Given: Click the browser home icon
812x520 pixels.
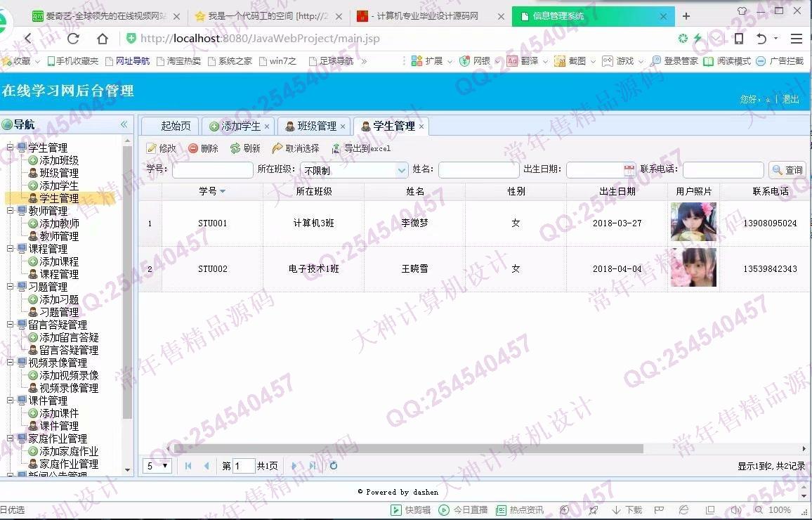Looking at the screenshot, I should 103,39.
